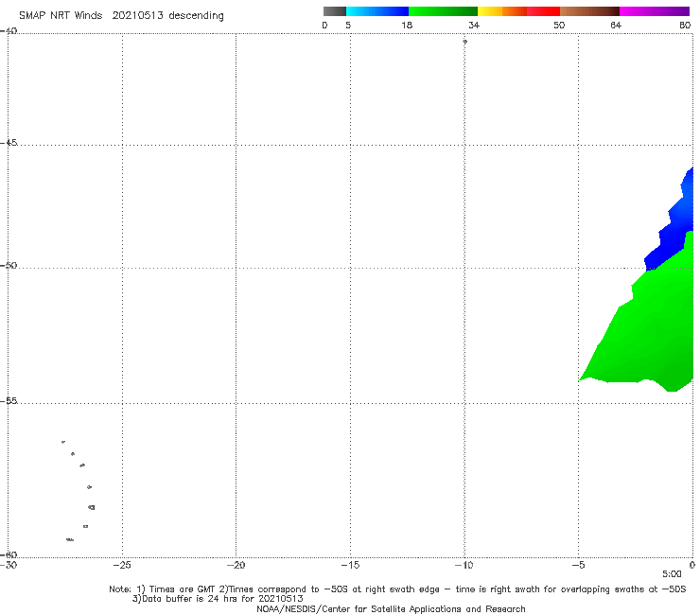Click the gray 0-5 colorbar segment
Viewport: 700px width, 615px height.
335,11
